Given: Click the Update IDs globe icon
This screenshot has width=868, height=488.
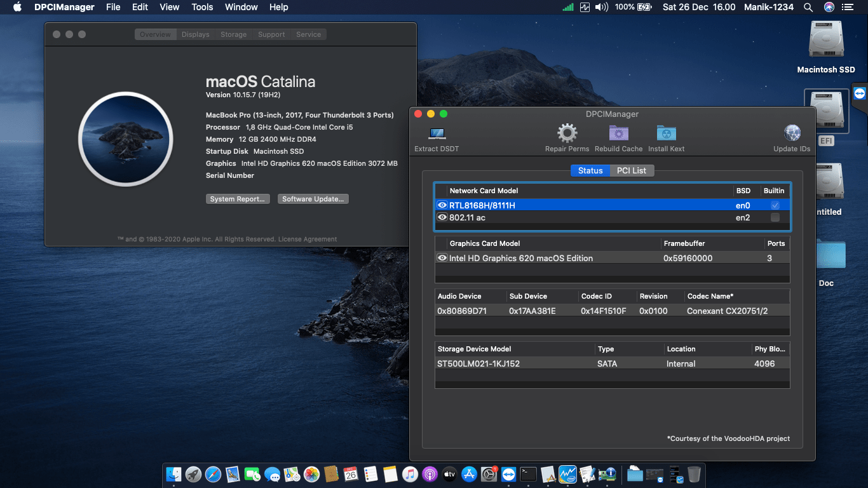Looking at the screenshot, I should pyautogui.click(x=792, y=133).
